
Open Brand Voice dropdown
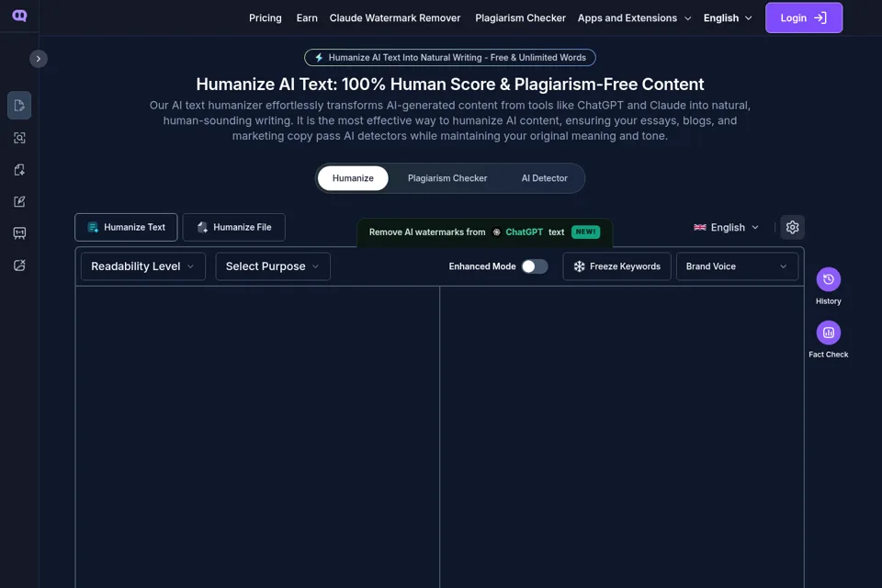[x=737, y=266]
